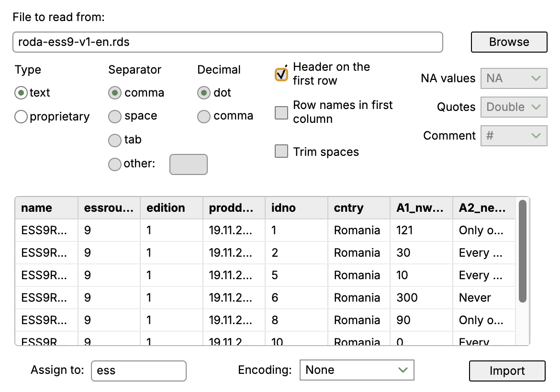Click the file path input field
This screenshot has height=392, width=560.
[x=228, y=42]
